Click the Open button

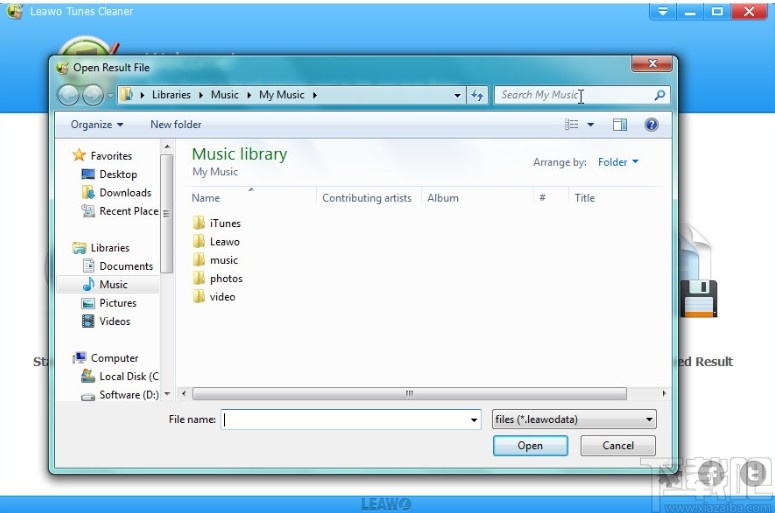[x=530, y=445]
